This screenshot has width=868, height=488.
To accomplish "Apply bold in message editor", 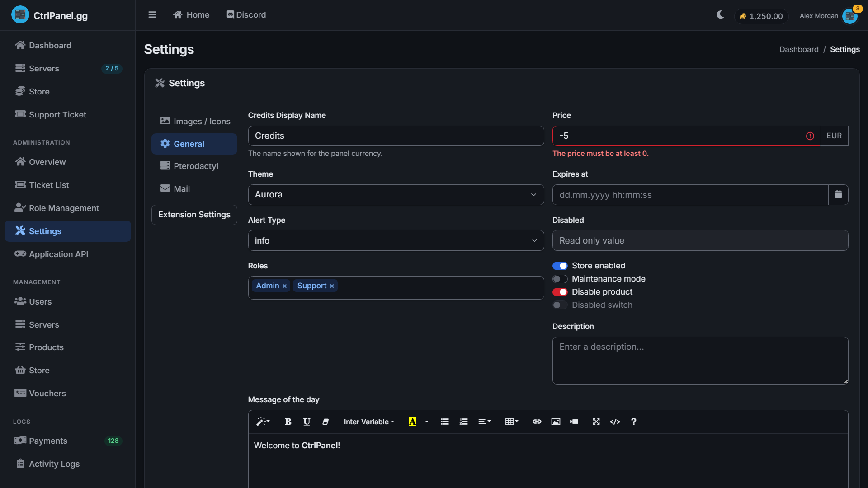I will coord(288,422).
